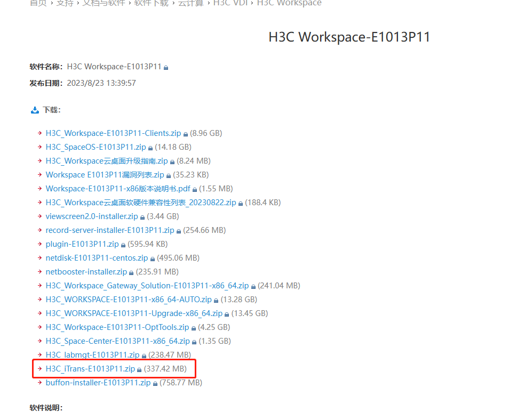Screen dimensions: 510x420
Task: Click file size text (8.96 GB)
Action: (x=206, y=133)
